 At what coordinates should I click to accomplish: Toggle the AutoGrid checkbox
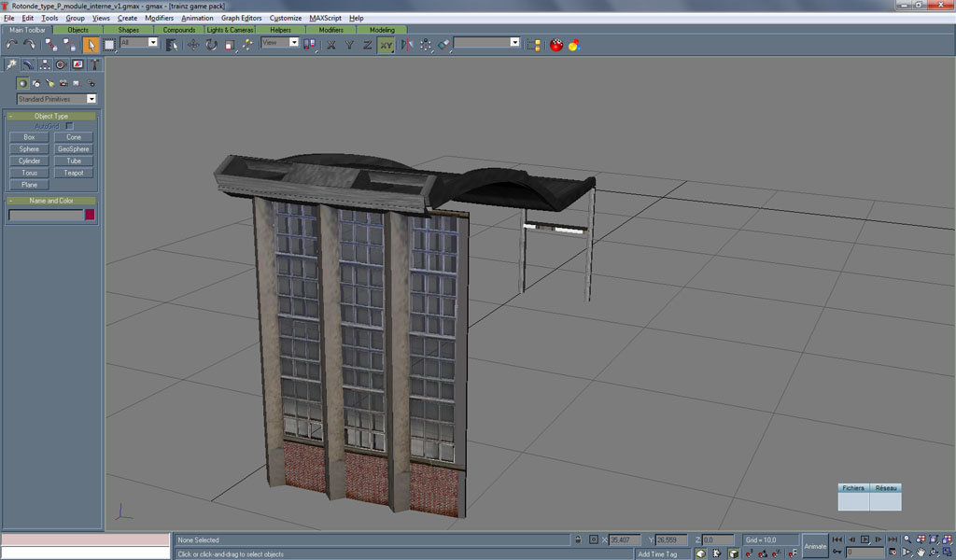[x=69, y=126]
